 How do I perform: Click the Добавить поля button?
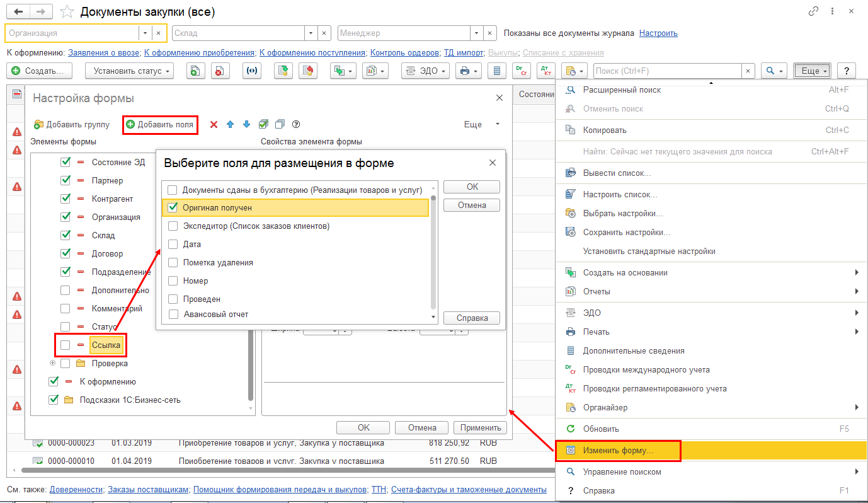[x=160, y=124]
